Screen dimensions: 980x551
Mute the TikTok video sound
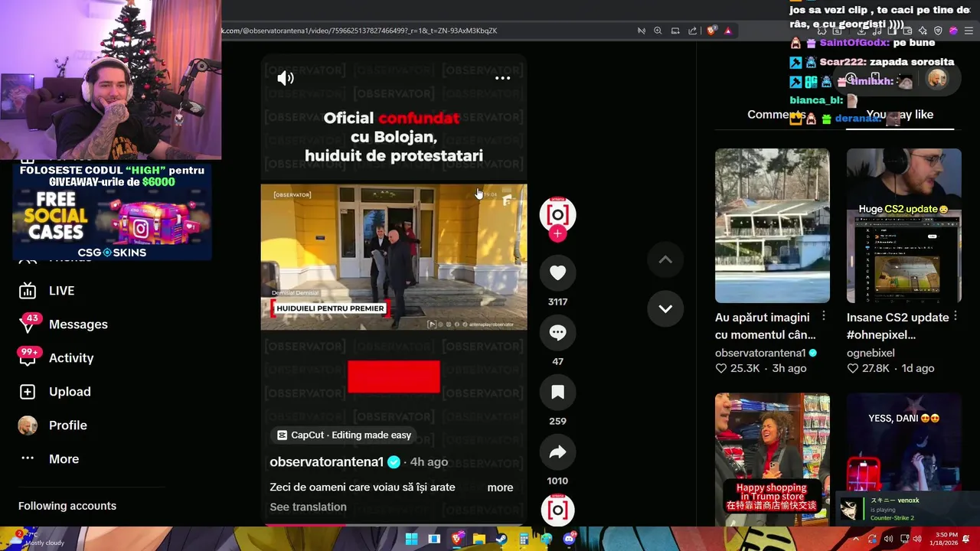[x=286, y=78]
